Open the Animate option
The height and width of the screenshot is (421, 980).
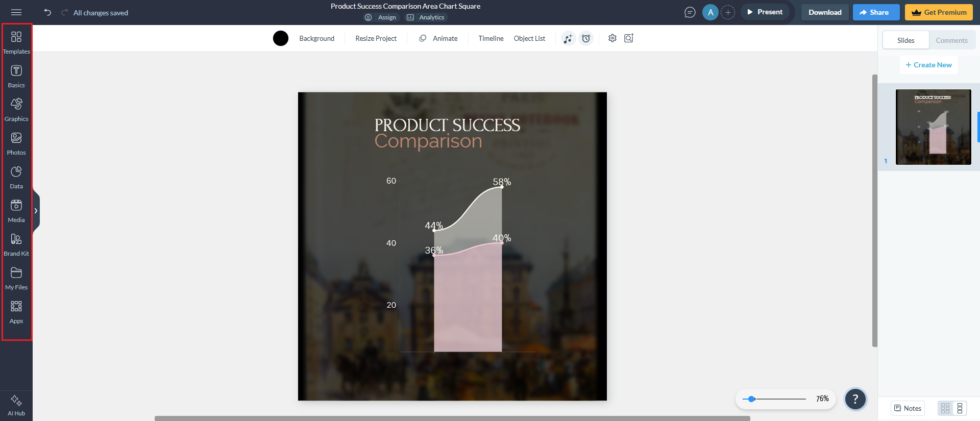click(x=438, y=38)
